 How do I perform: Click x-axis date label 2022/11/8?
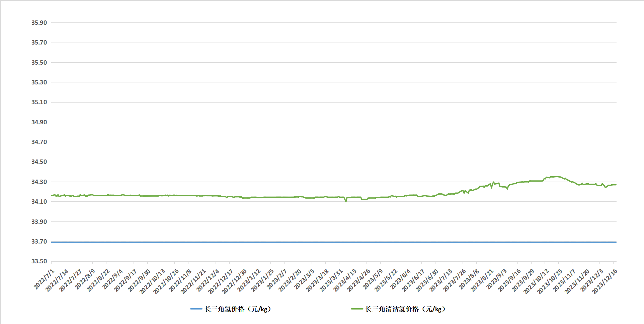pos(180,280)
